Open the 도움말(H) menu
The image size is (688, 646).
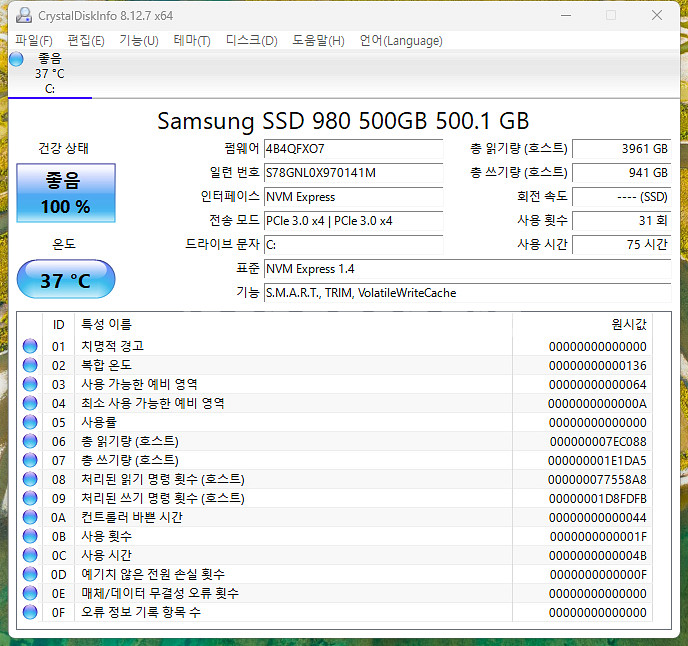pos(318,41)
